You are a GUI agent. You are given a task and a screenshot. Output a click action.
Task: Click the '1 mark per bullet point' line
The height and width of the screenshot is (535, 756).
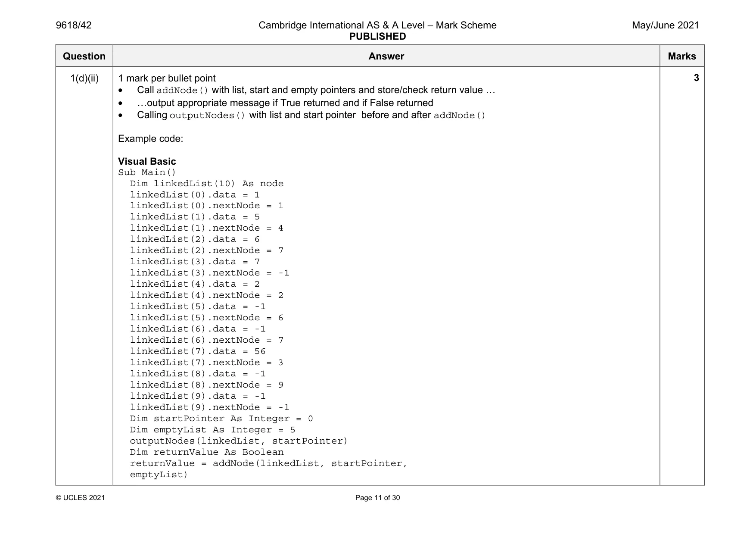point(167,78)
